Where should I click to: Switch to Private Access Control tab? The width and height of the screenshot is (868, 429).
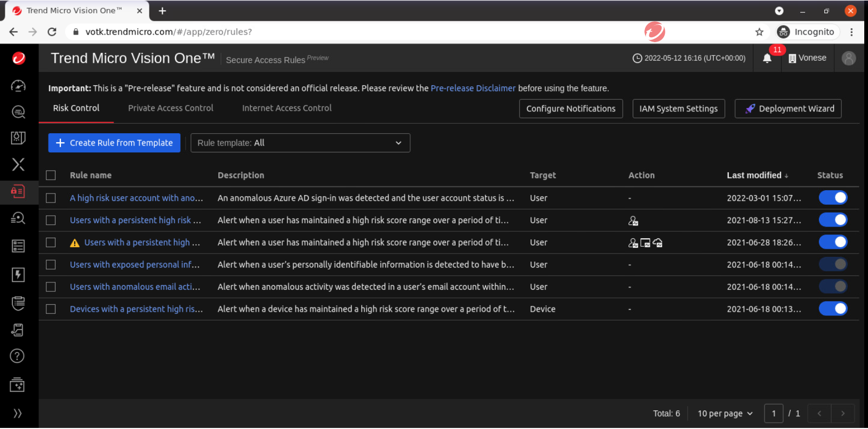click(x=170, y=108)
